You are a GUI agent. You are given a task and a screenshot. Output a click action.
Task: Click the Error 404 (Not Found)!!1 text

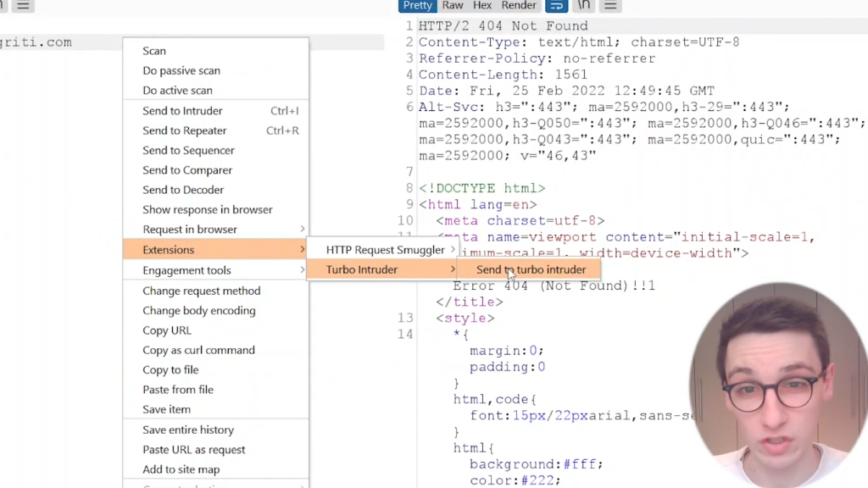click(554, 286)
